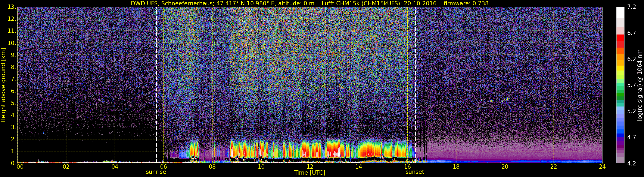Click time axis tick label '20'
Image resolution: width=644 pixels, height=177 pixels.
coord(505,167)
